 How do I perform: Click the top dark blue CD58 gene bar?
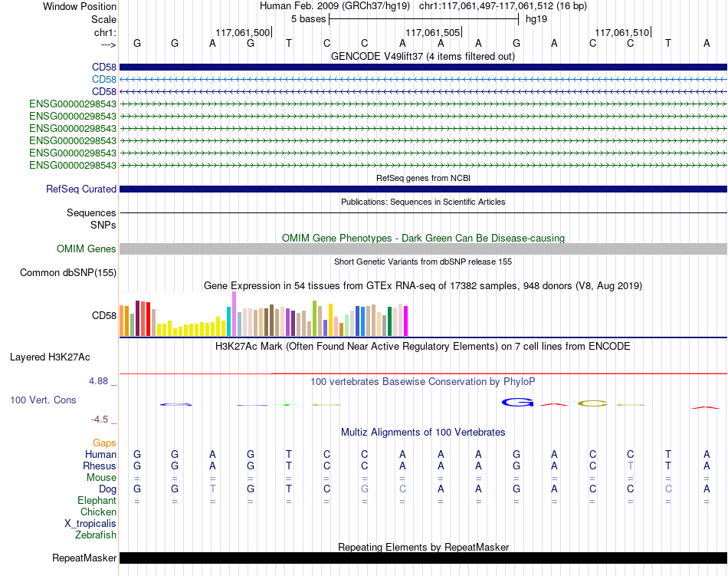click(x=423, y=67)
